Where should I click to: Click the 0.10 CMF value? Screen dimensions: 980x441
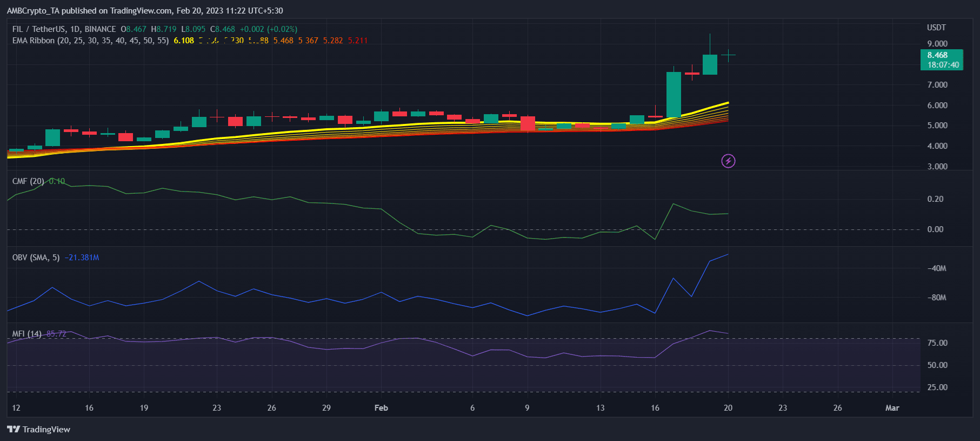pos(57,181)
